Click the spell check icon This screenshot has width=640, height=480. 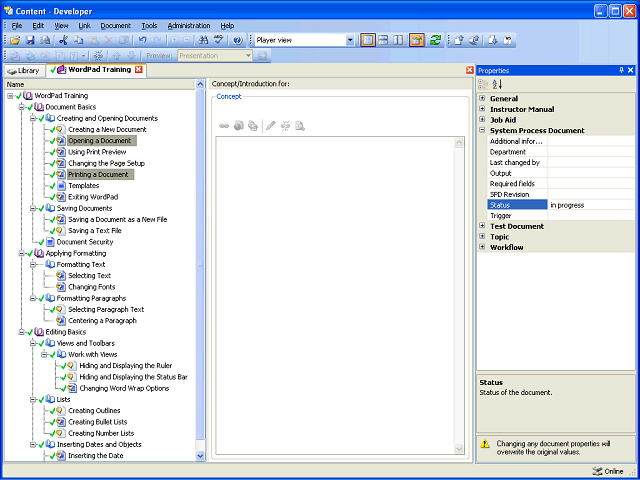tap(219, 40)
